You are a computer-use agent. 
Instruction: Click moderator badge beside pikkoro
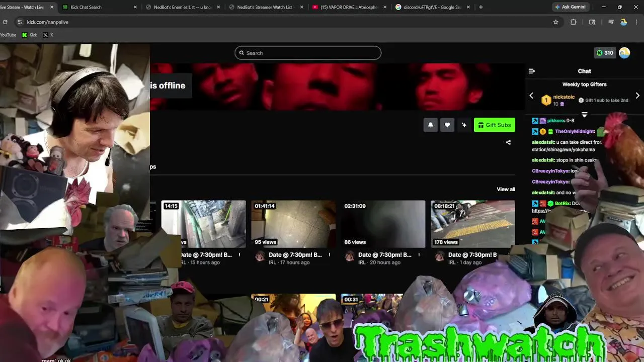coord(535,121)
